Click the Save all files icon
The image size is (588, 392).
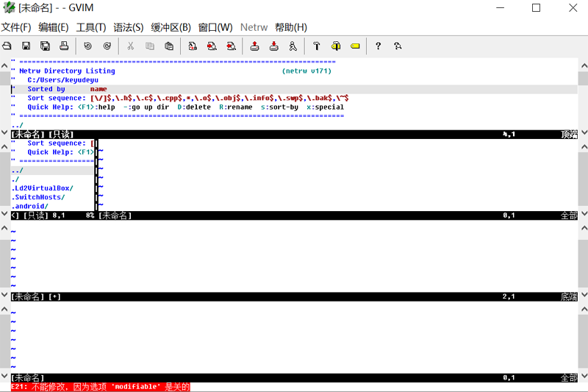[x=45, y=46]
